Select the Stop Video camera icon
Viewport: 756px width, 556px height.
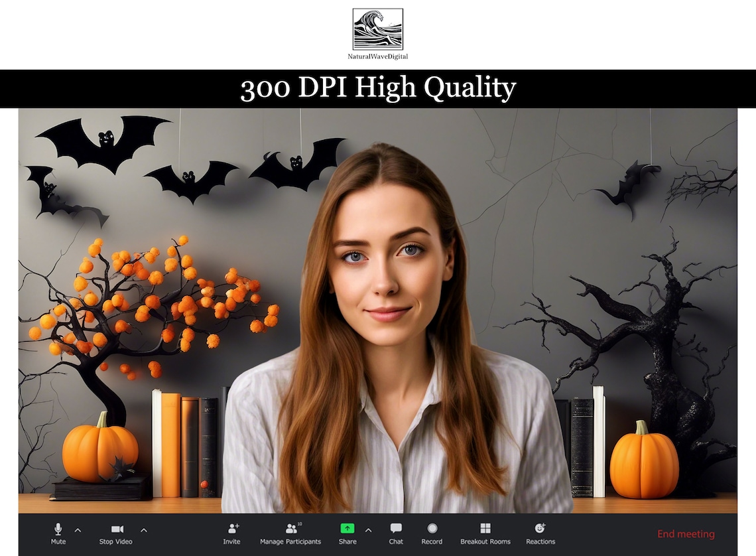point(117,529)
